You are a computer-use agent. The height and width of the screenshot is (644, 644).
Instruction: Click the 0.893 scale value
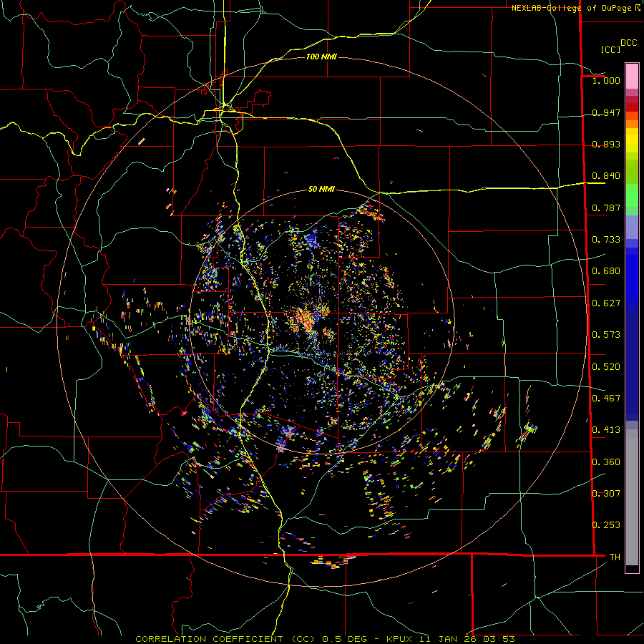pos(606,144)
